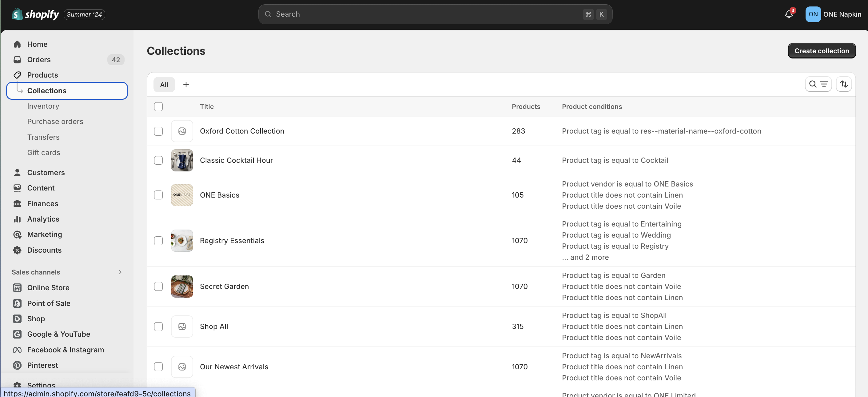
Task: Select all collections with header checkbox
Action: pos(158,106)
